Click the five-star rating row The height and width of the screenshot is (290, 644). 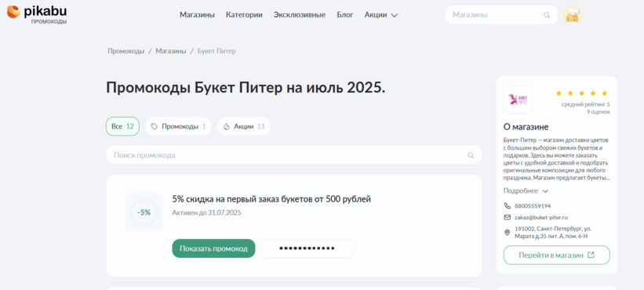pyautogui.click(x=581, y=93)
